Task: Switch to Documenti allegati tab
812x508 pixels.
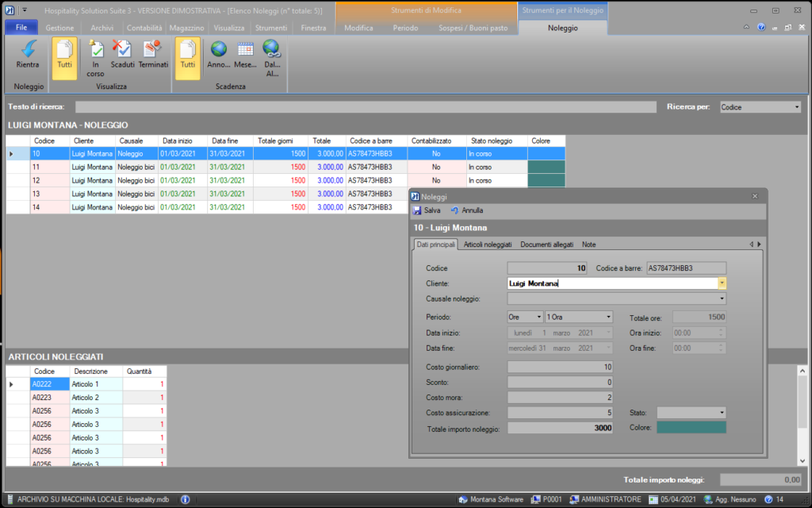Action: click(547, 244)
